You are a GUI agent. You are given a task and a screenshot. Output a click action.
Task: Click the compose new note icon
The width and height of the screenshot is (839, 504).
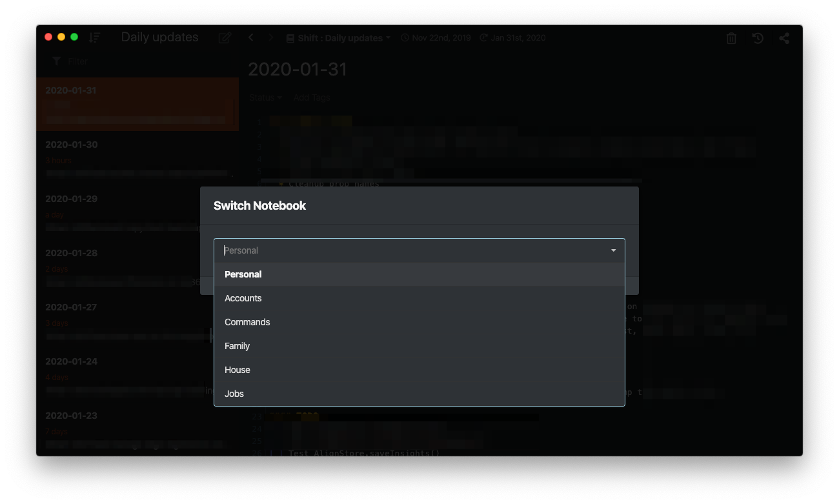tap(225, 37)
